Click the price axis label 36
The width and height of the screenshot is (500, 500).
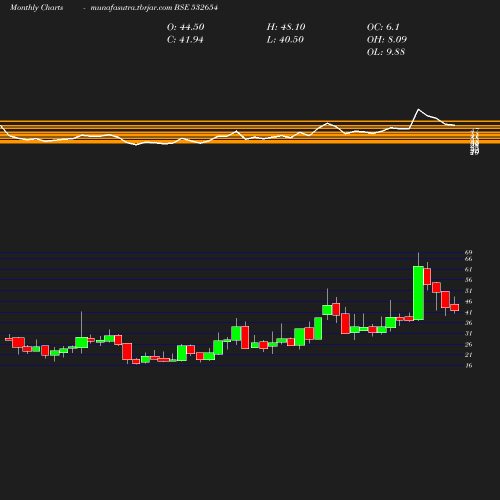468,323
